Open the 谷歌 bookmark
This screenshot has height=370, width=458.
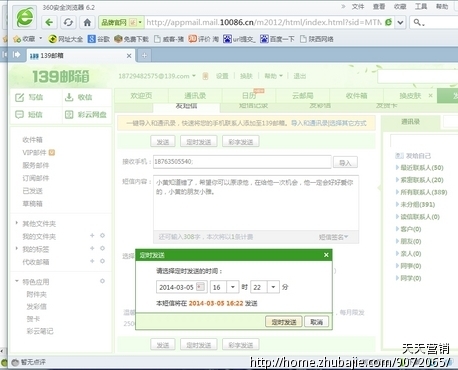(99, 39)
